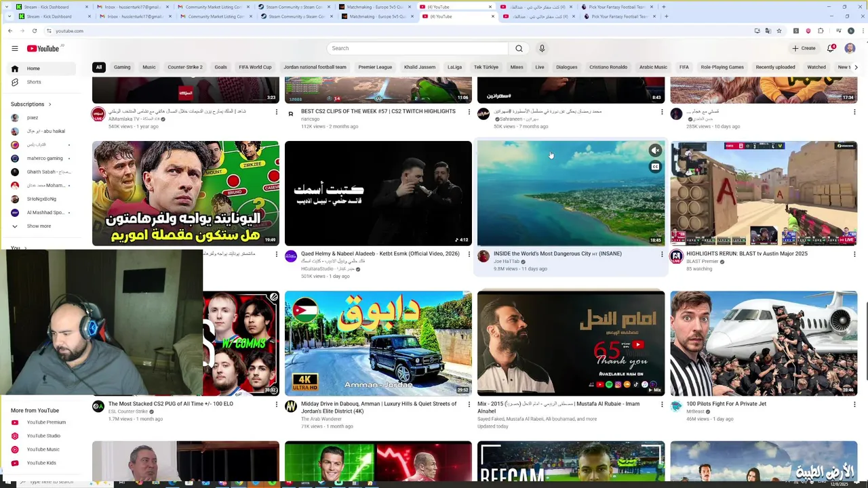Select the Cristiano Ronaldo chip

[608, 67]
